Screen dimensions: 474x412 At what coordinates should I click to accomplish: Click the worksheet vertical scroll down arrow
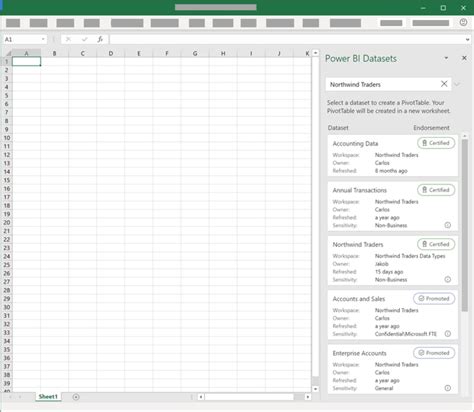pyautogui.click(x=315, y=389)
